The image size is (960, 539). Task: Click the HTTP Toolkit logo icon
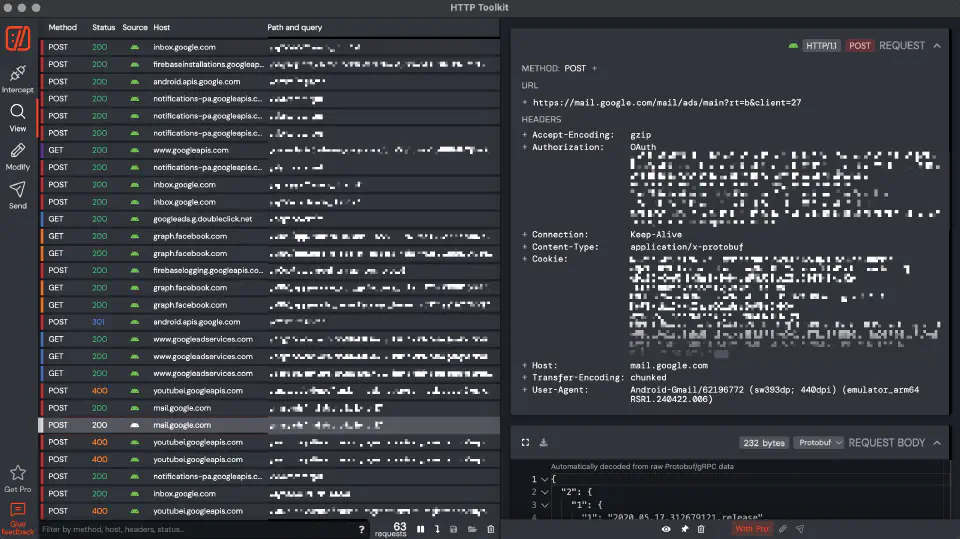pyautogui.click(x=18, y=38)
